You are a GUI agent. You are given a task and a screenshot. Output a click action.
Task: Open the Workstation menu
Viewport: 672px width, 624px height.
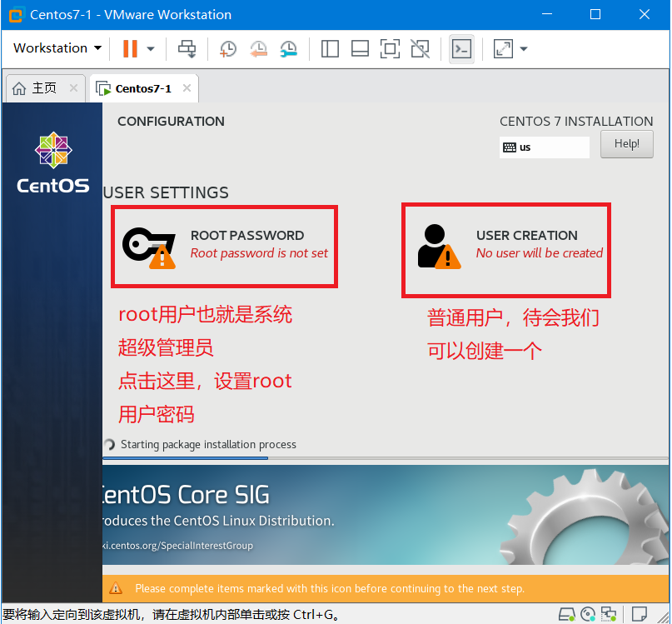[x=57, y=48]
